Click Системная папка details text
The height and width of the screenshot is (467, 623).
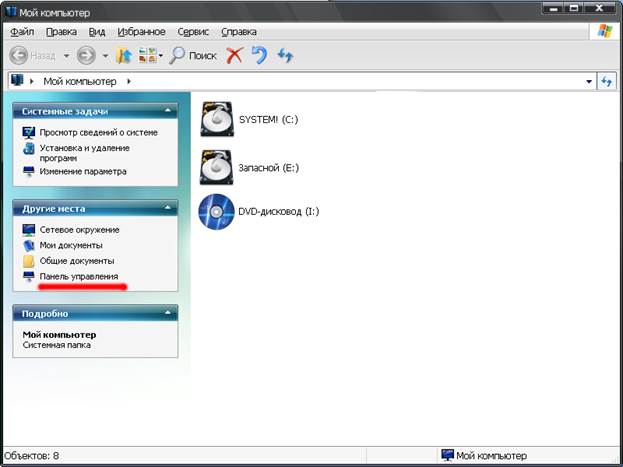pos(57,345)
